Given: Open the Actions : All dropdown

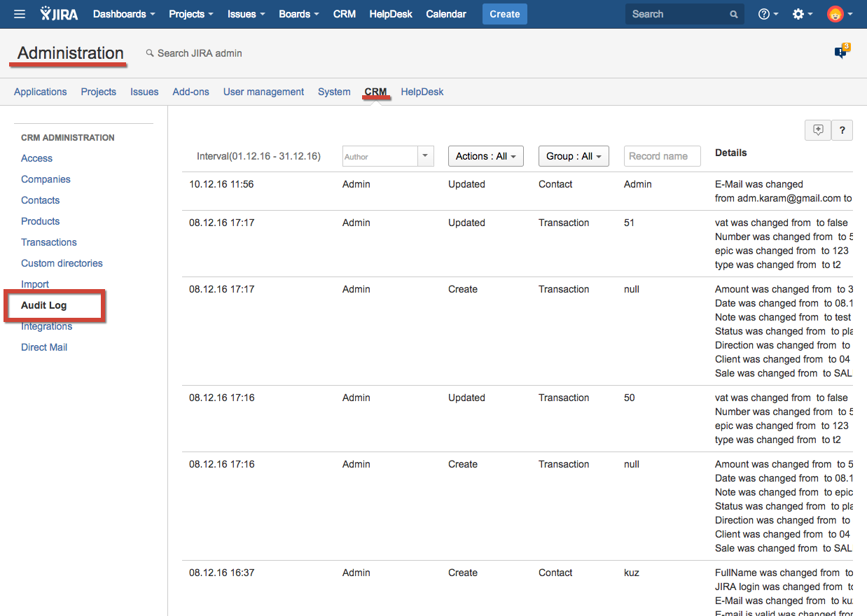Looking at the screenshot, I should pyautogui.click(x=485, y=156).
